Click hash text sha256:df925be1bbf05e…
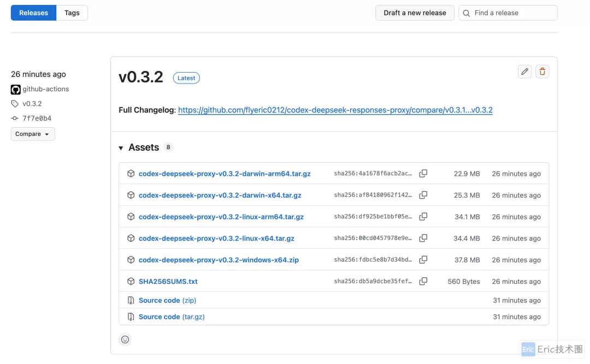Image resolution: width=590 pixels, height=364 pixels. [x=373, y=217]
